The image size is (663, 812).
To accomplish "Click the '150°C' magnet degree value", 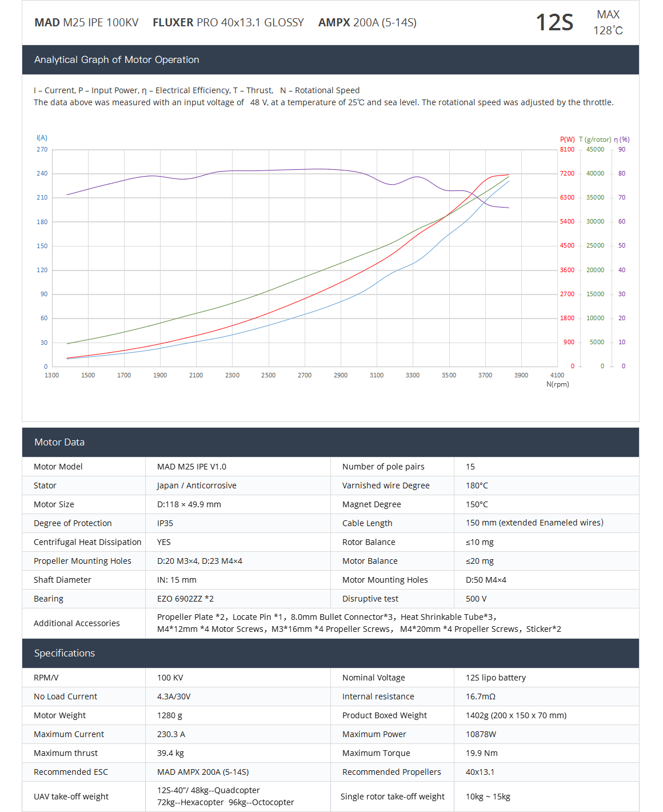I will [477, 504].
